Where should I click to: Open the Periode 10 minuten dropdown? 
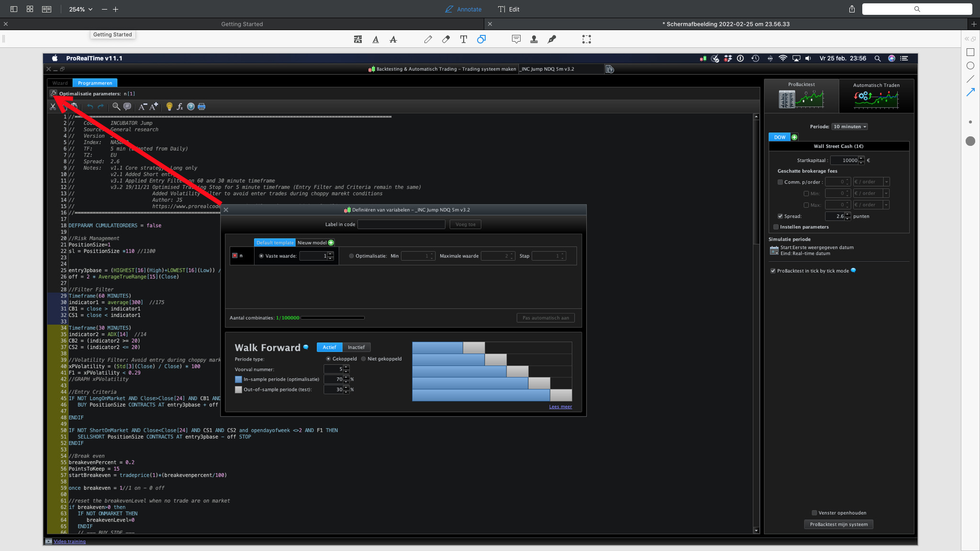point(849,127)
